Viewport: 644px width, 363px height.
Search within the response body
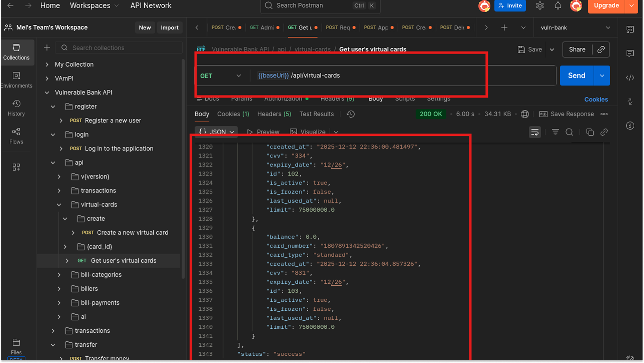tap(570, 132)
